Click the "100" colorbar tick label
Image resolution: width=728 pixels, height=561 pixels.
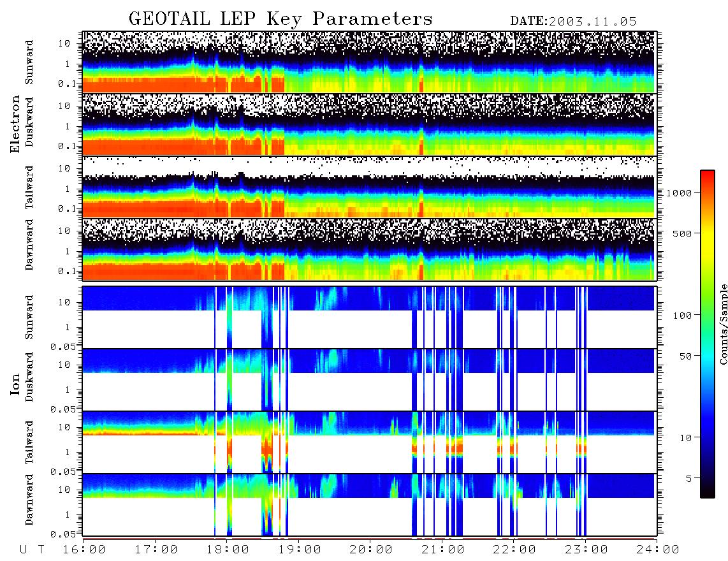point(682,316)
